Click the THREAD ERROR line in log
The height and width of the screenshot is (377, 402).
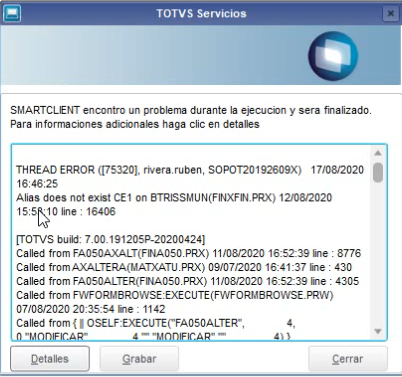pyautogui.click(x=190, y=170)
